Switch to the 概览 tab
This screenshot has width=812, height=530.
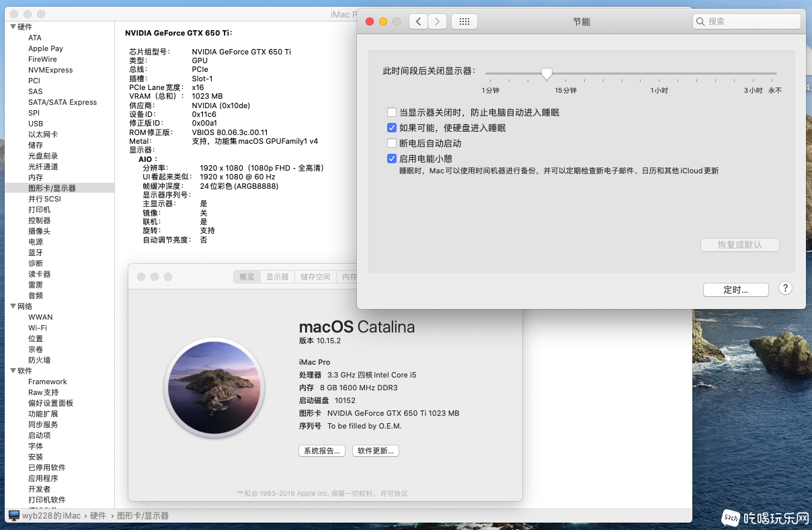pyautogui.click(x=247, y=277)
